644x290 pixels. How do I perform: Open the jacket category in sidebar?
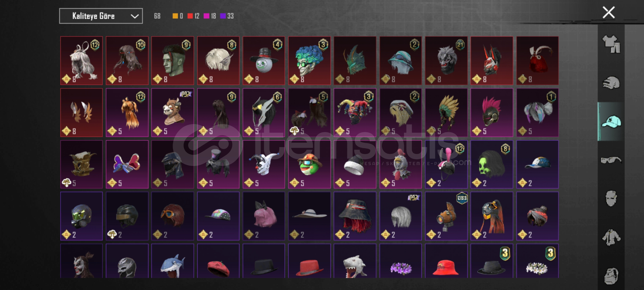click(611, 237)
